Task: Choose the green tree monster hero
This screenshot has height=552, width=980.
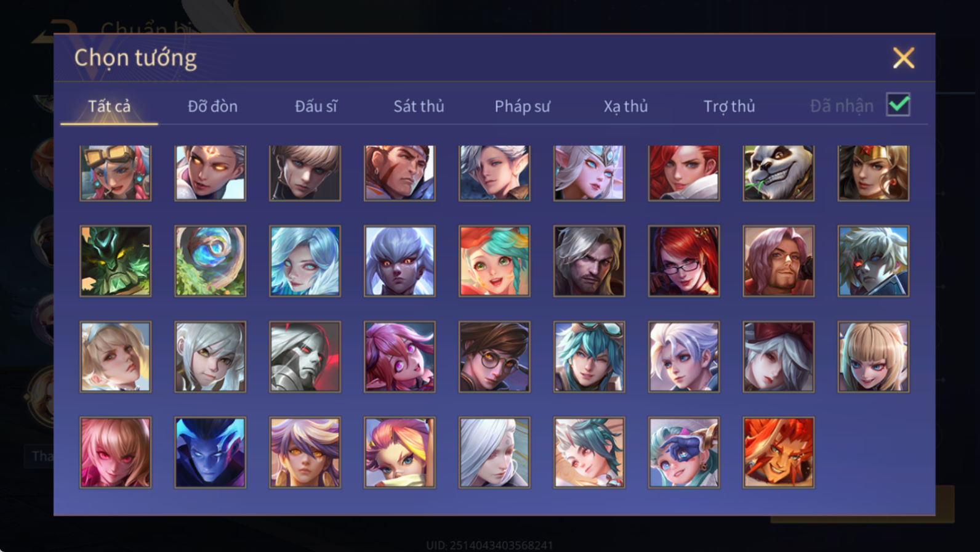Action: point(115,261)
